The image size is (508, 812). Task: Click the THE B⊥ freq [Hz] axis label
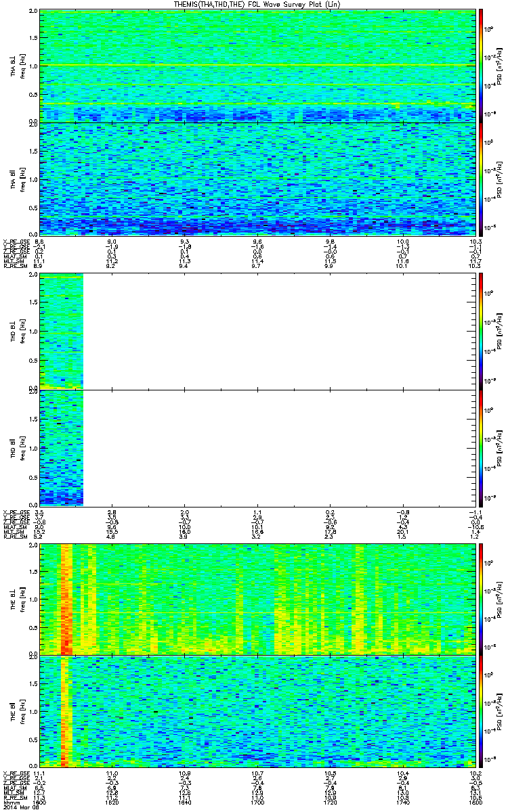coord(23,600)
